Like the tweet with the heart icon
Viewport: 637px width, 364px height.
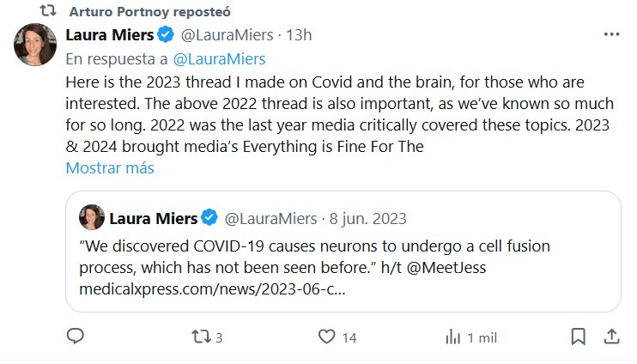click(x=325, y=337)
